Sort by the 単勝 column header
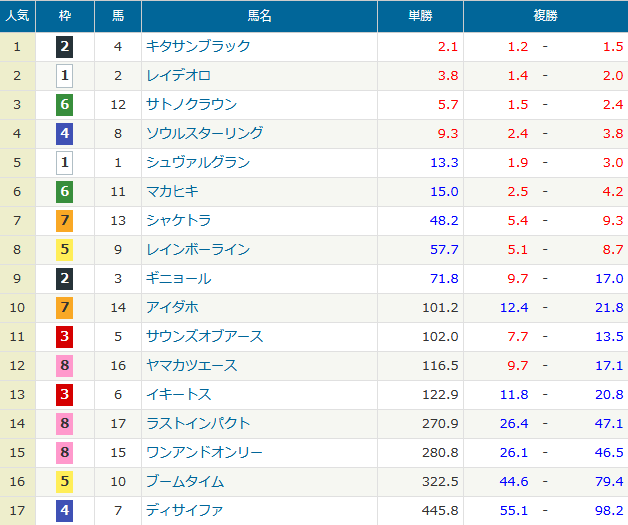628x525 pixels. [421, 16]
